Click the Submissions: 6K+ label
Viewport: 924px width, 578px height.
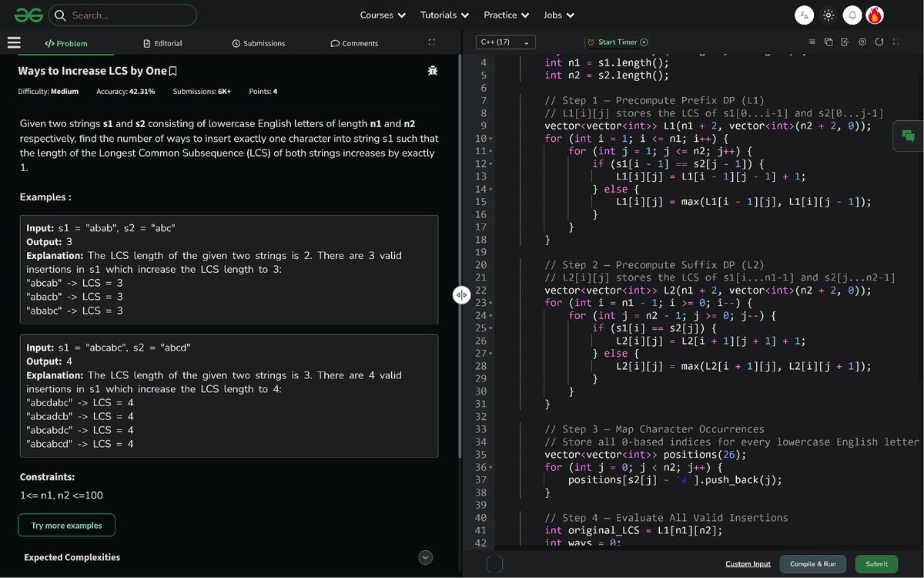click(203, 92)
